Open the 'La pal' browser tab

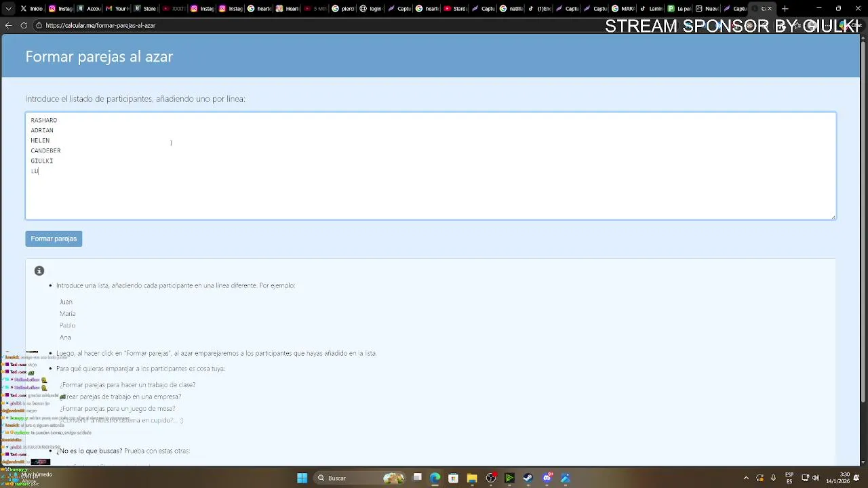pyautogui.click(x=678, y=9)
